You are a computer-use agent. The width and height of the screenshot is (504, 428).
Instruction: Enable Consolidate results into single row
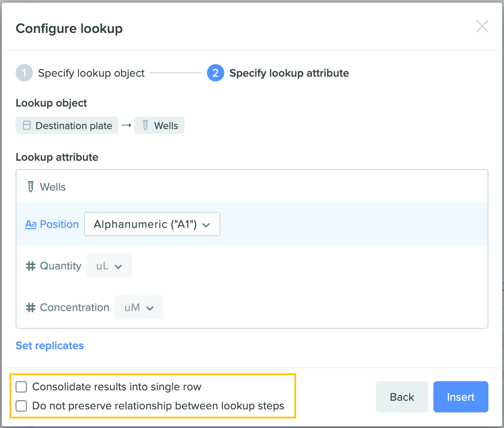pos(21,387)
